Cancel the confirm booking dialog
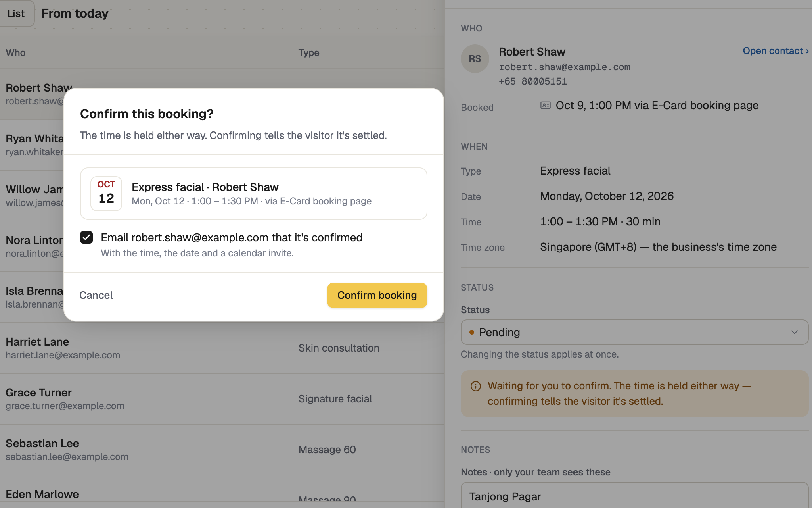This screenshot has height=508, width=812. (96, 295)
